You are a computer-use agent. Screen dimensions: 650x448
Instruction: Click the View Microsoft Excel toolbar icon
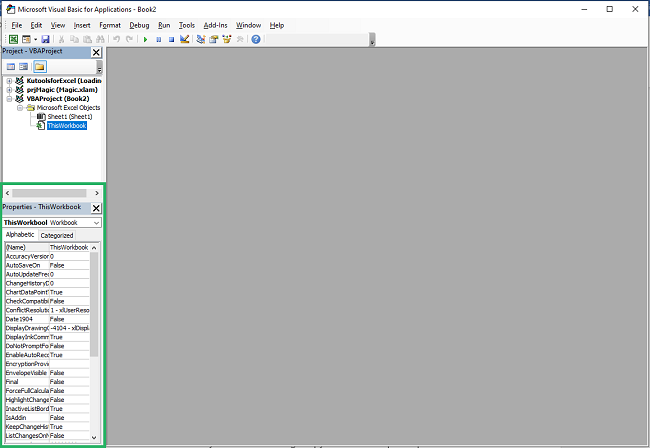pyautogui.click(x=13, y=39)
